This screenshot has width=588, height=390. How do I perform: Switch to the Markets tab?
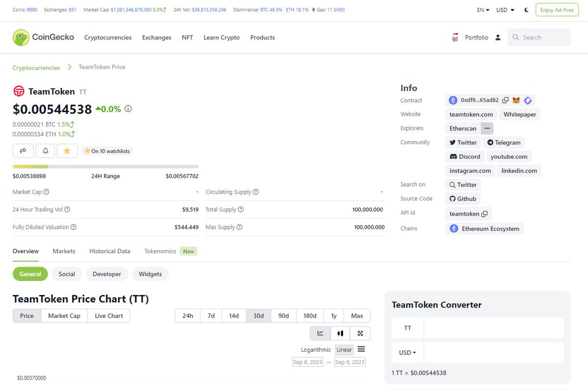point(64,251)
